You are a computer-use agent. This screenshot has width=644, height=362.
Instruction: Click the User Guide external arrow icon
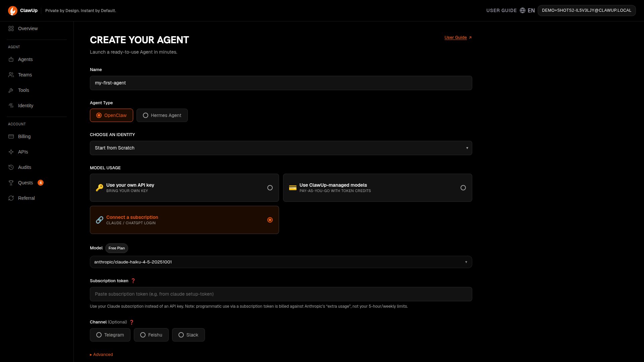[x=470, y=38]
